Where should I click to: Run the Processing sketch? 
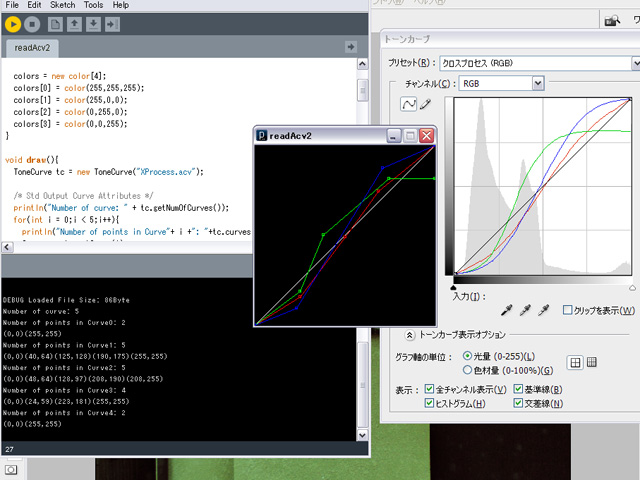point(13,24)
